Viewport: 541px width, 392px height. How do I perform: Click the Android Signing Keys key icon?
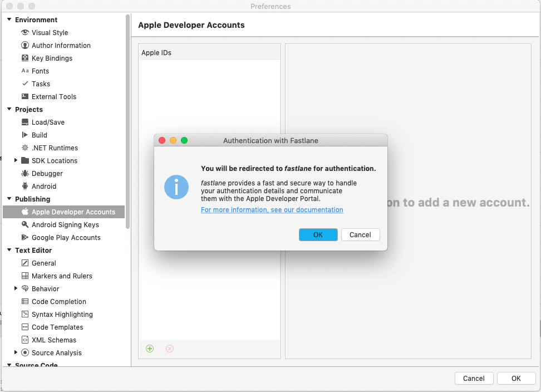25,224
